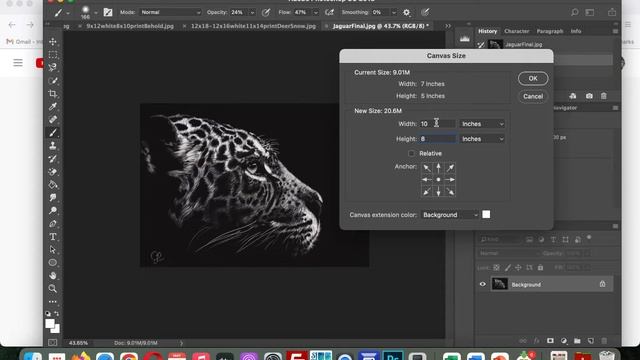Open the Edit Toolbar ellipsis menu
The width and height of the screenshot is (640, 360).
[x=53, y=302]
